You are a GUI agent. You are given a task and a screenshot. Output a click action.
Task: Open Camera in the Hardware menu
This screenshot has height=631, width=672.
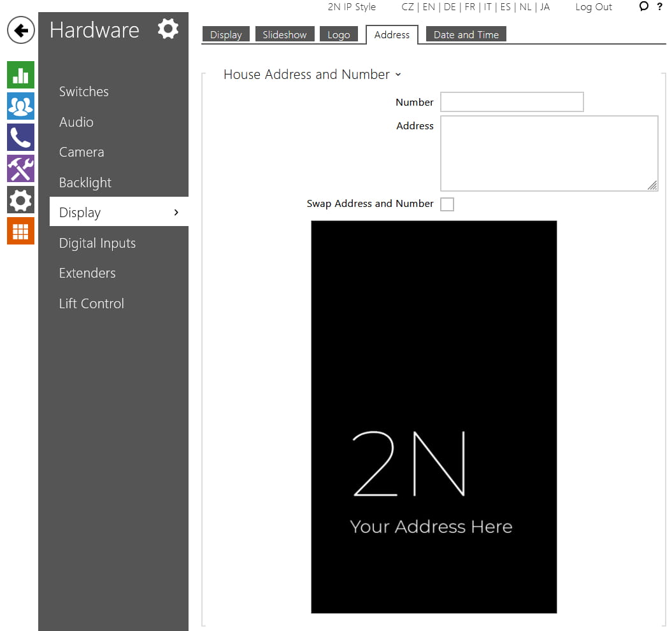point(82,152)
